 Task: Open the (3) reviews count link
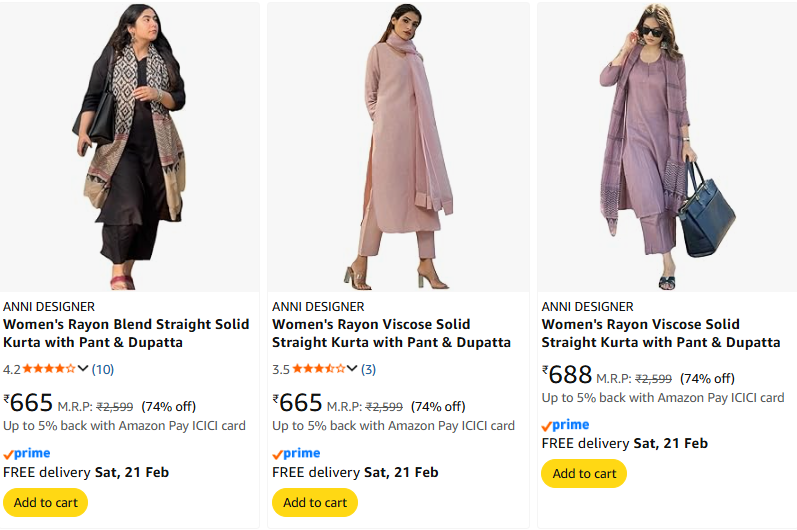click(x=369, y=369)
